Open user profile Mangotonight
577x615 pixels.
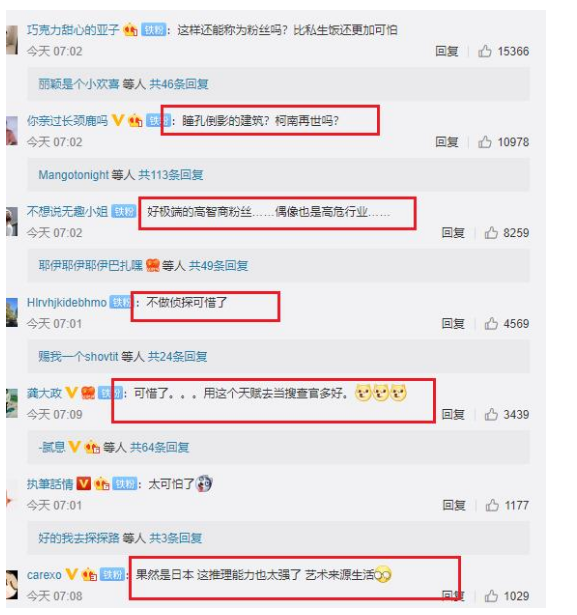(73, 175)
